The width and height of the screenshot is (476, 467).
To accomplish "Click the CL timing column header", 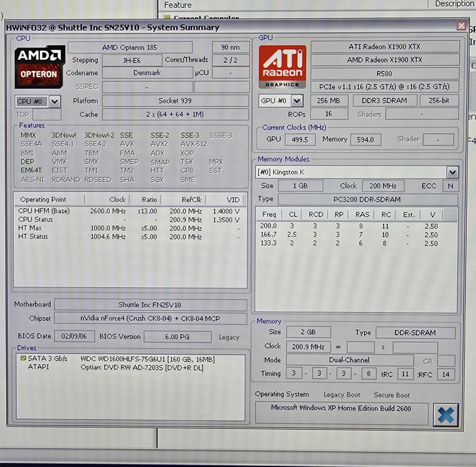I will (293, 215).
